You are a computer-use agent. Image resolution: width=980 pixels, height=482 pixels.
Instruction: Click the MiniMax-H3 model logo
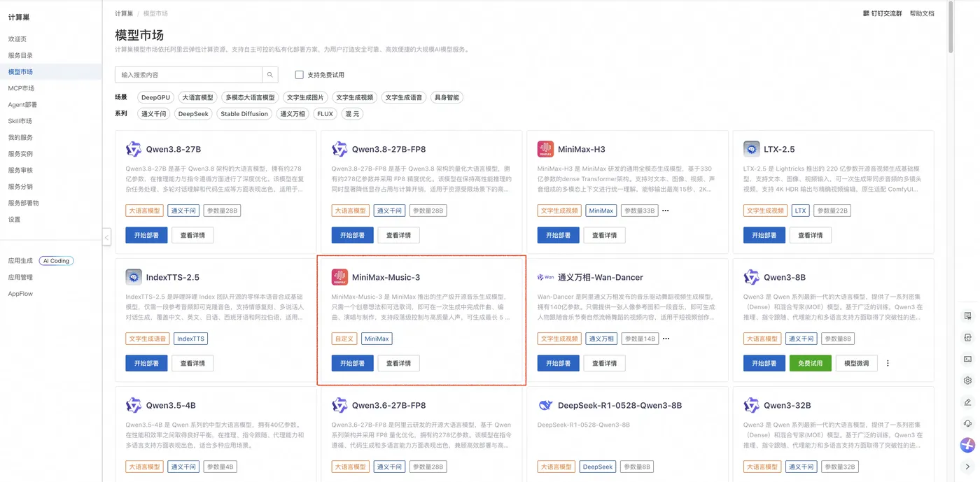(x=545, y=149)
